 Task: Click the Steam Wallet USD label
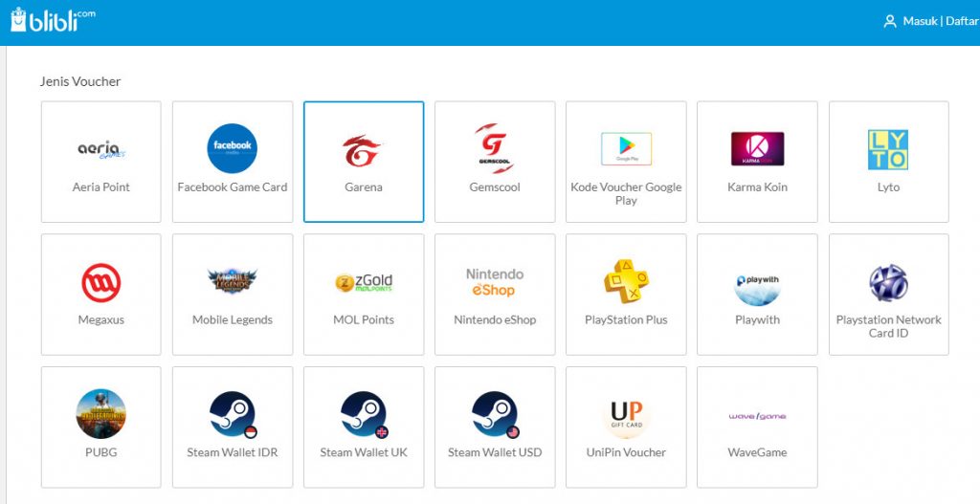495,452
